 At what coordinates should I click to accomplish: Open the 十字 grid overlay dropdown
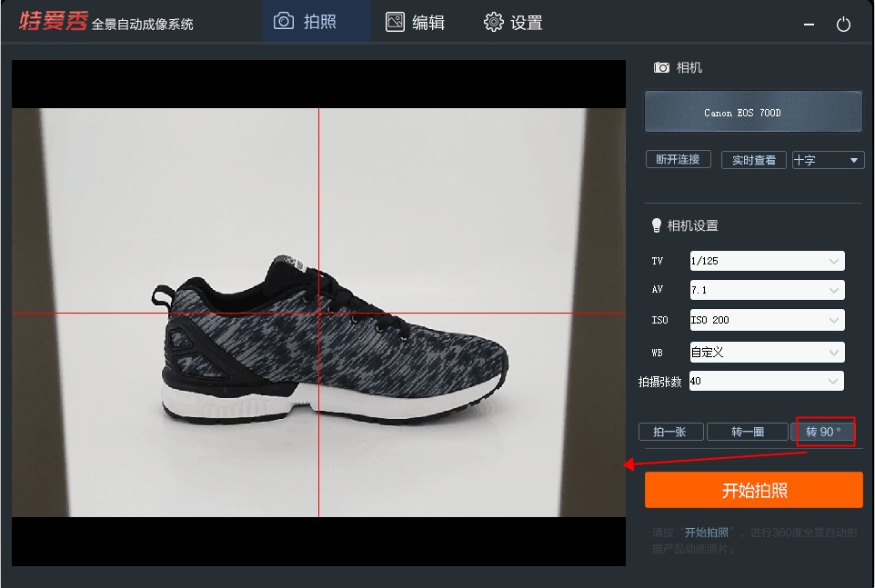coord(828,160)
